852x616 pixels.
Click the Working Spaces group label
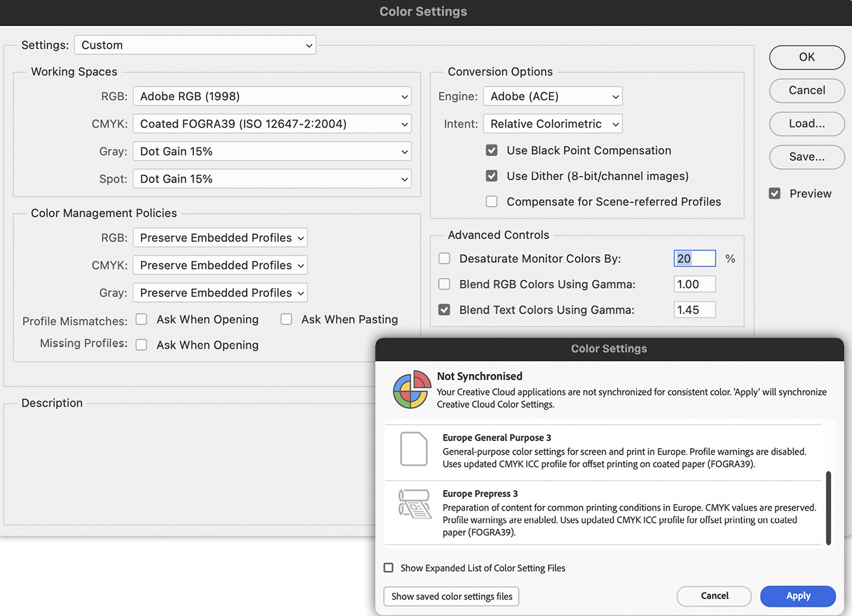pyautogui.click(x=74, y=72)
